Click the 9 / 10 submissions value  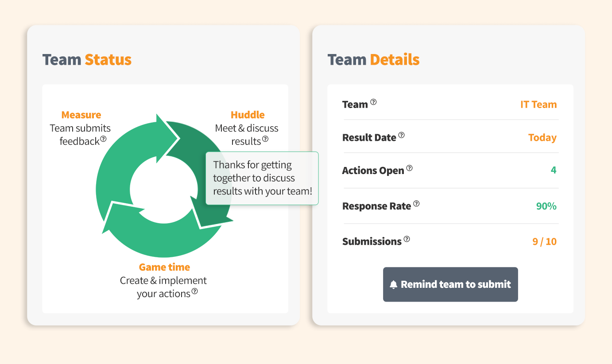pos(544,241)
